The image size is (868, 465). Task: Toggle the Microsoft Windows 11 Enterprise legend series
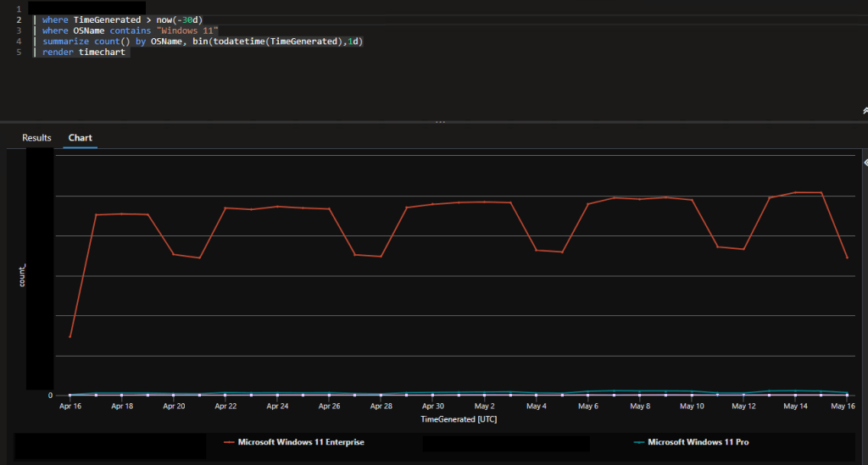click(x=300, y=442)
